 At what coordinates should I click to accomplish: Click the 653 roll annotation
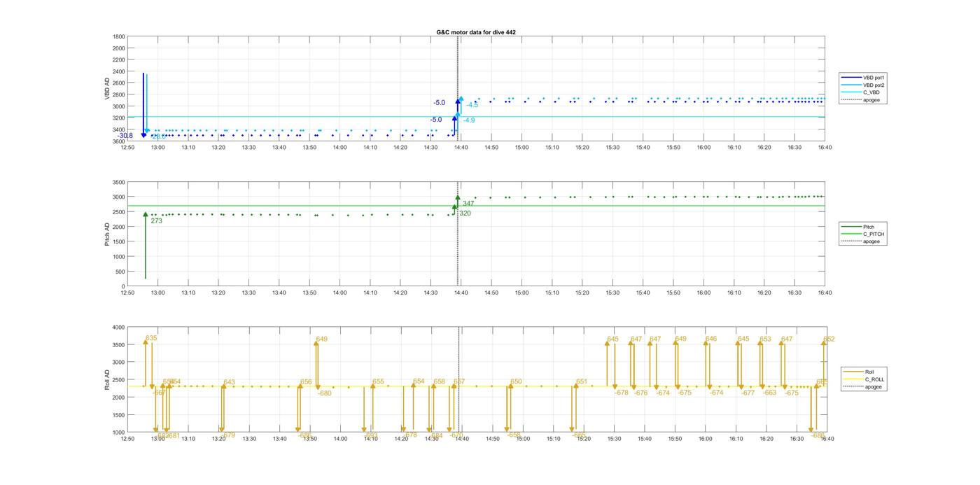[765, 339]
